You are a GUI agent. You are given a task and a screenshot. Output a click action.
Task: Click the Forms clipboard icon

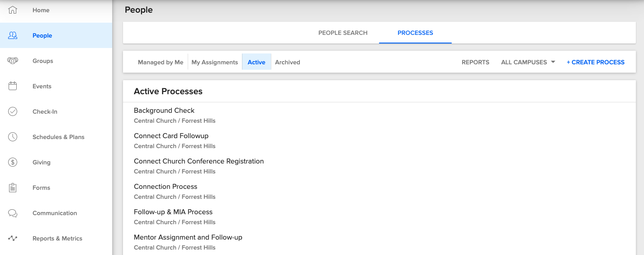pyautogui.click(x=13, y=188)
